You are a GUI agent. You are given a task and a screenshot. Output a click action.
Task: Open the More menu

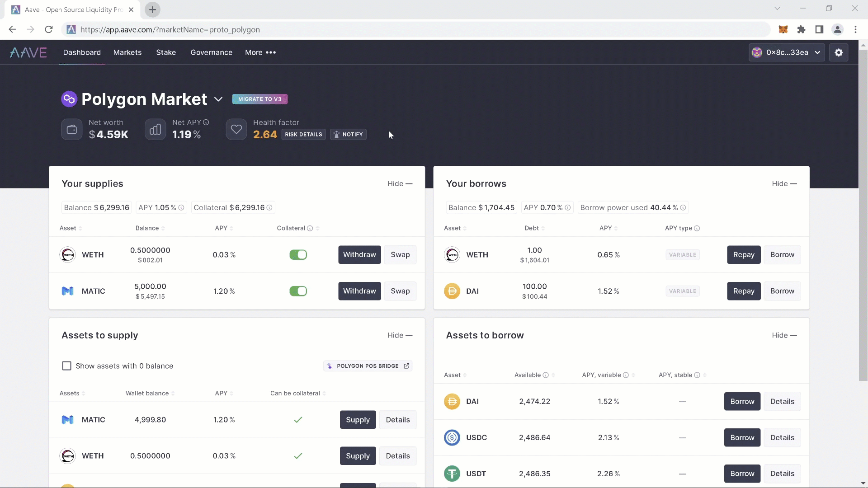pyautogui.click(x=260, y=52)
